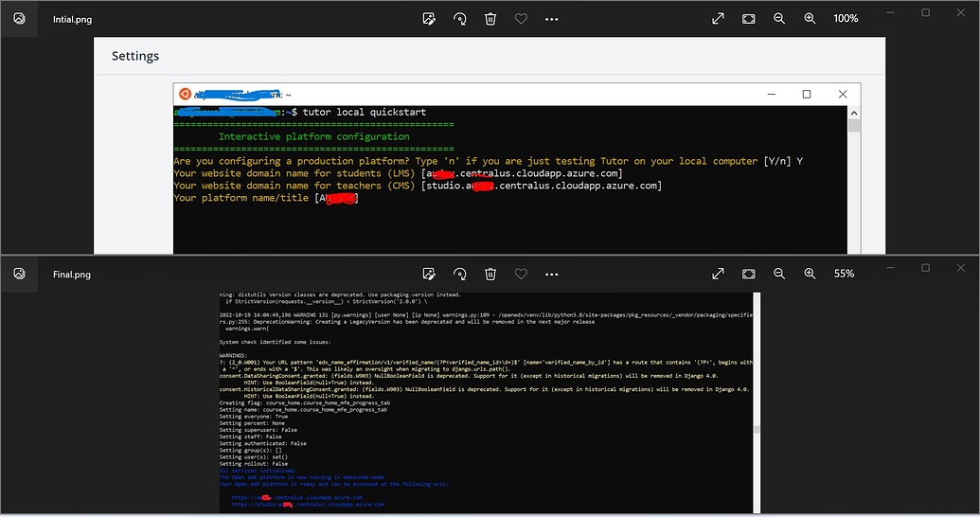Open Photos home icon in Intial.png window

point(19,19)
